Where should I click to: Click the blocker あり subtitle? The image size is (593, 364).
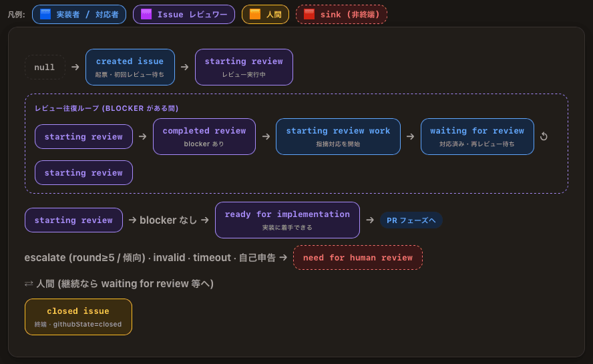coord(204,144)
